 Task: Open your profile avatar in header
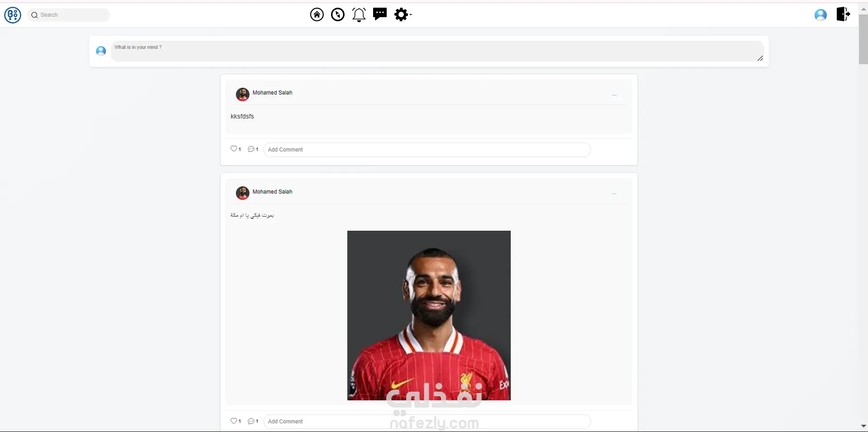pyautogui.click(x=820, y=15)
